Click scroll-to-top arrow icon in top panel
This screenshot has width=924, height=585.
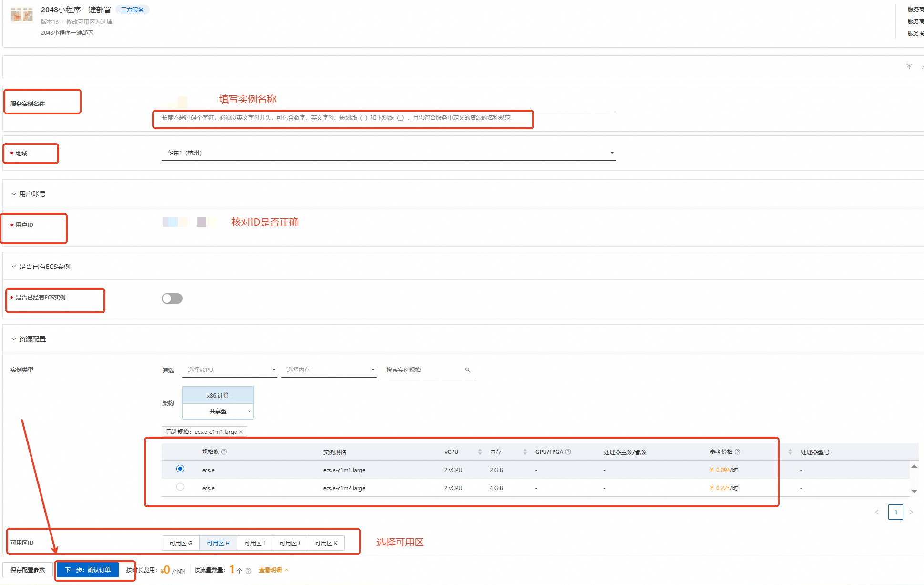(909, 66)
